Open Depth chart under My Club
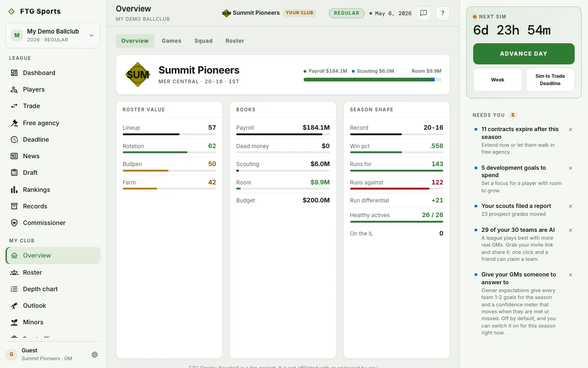This screenshot has width=588, height=368. point(53,289)
